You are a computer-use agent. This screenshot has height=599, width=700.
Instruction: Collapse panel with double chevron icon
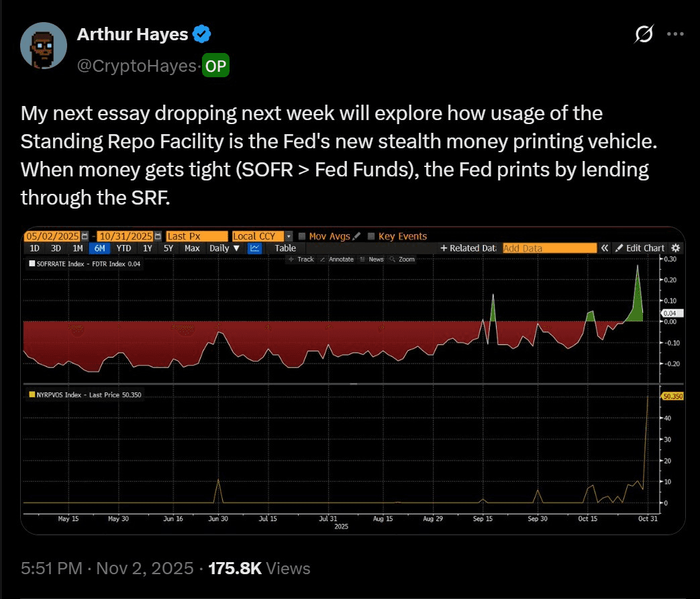coord(605,248)
